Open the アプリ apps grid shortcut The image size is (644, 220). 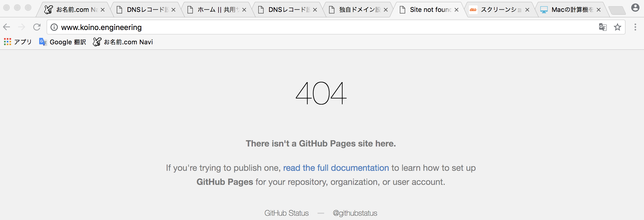pos(18,42)
